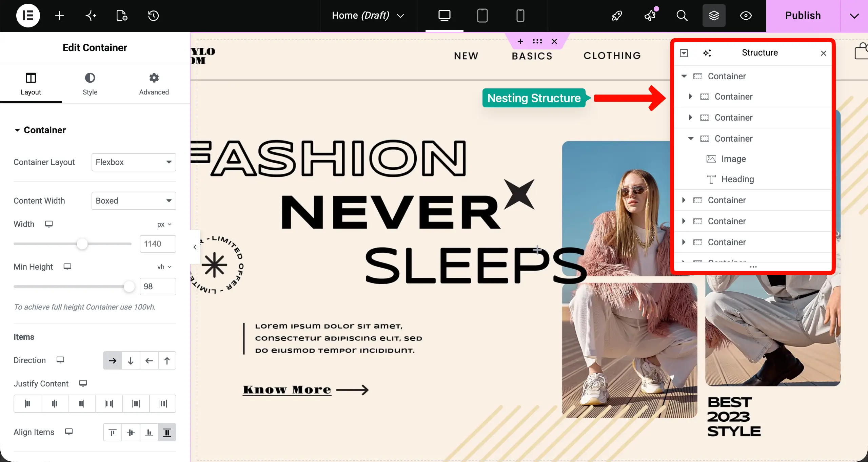Set Justify Content to end
The height and width of the screenshot is (462, 868).
(82, 403)
